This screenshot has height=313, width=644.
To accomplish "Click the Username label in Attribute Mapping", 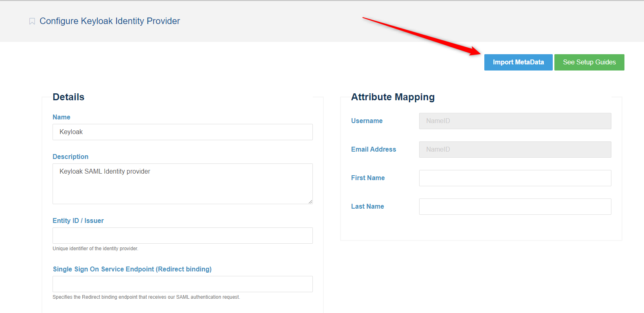I will (x=367, y=121).
